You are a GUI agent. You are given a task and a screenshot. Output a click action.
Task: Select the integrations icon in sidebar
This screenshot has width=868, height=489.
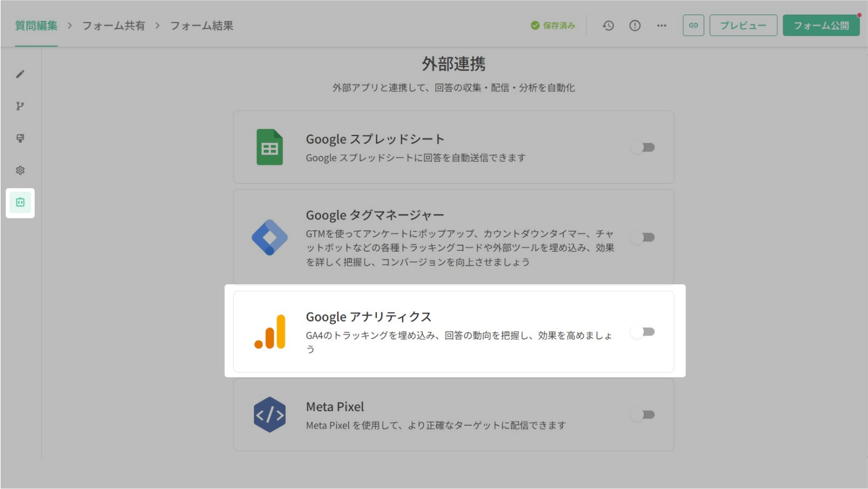pos(20,202)
